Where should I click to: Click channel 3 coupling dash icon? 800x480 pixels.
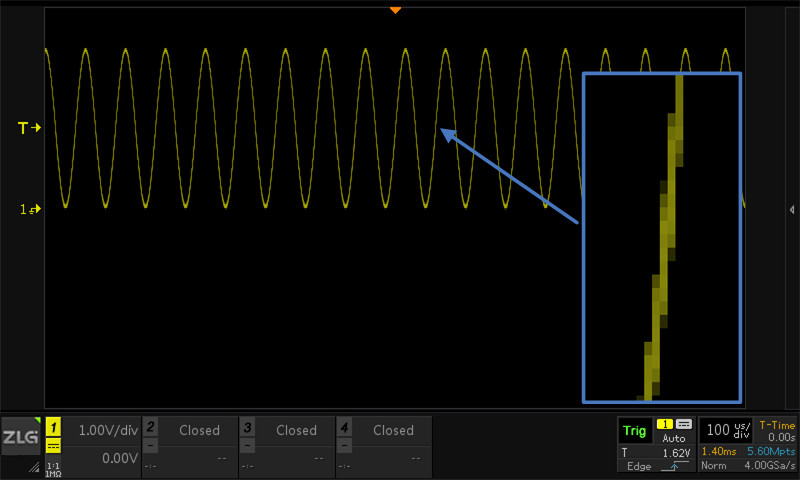[x=247, y=445]
